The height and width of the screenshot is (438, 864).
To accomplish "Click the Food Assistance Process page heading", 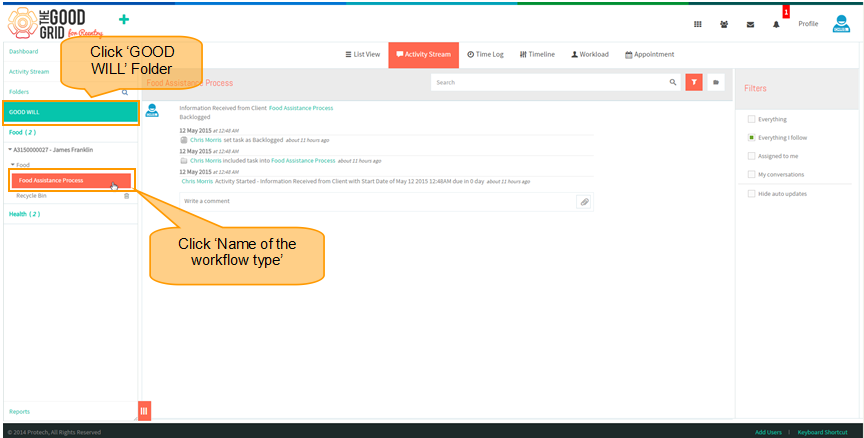I will pyautogui.click(x=190, y=83).
